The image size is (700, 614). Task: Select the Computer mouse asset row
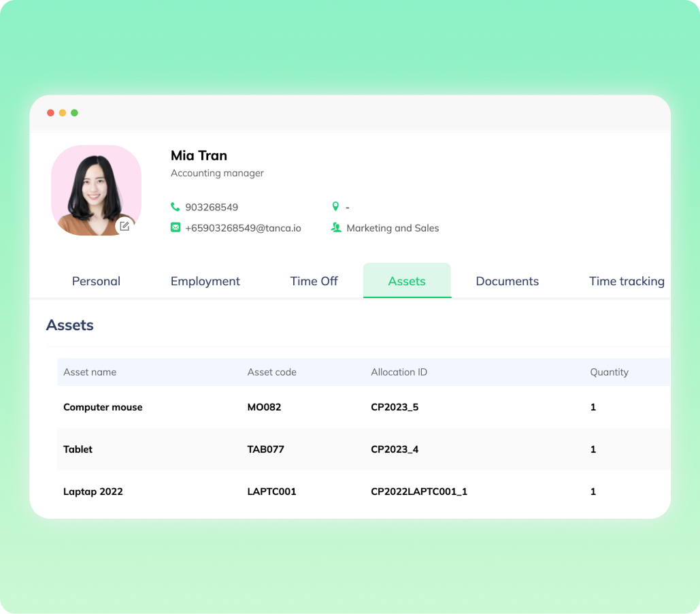tap(103, 407)
